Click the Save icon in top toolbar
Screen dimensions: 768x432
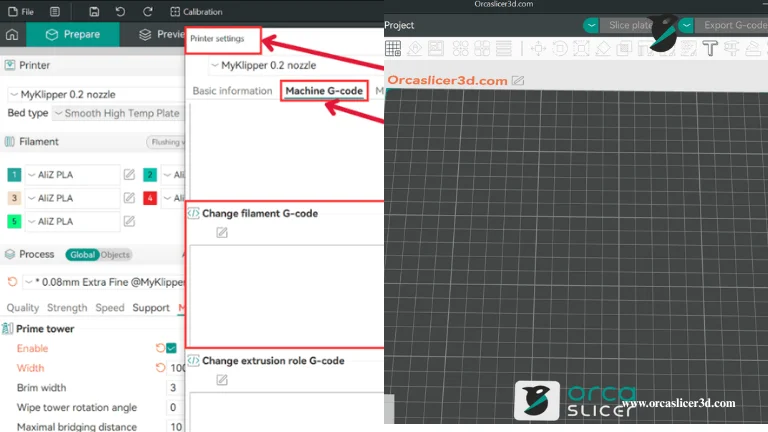(94, 11)
